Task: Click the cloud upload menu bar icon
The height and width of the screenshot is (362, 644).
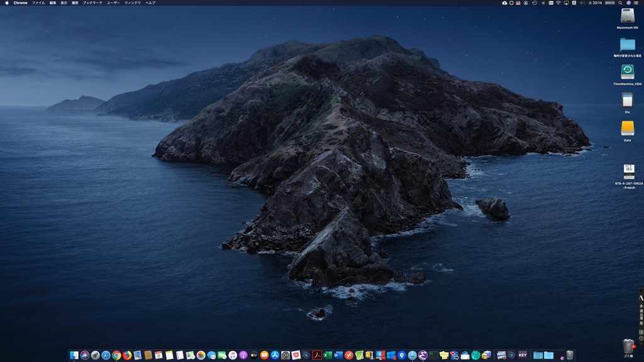Action: 505,3
